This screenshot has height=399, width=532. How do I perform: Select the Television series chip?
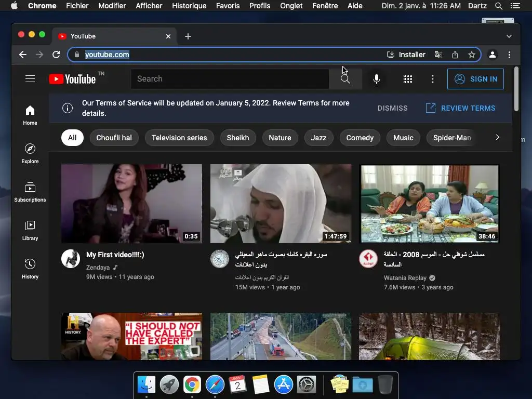click(x=179, y=138)
